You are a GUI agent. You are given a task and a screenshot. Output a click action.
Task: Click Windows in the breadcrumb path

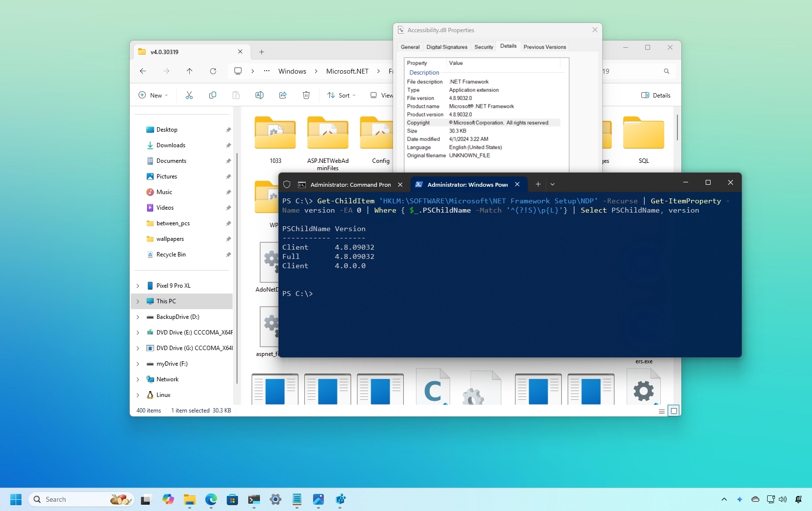292,71
